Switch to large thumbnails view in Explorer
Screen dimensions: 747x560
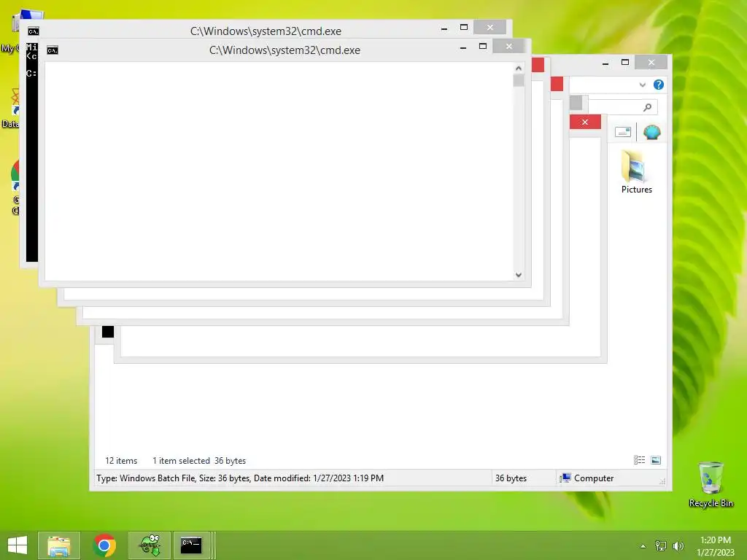(656, 460)
